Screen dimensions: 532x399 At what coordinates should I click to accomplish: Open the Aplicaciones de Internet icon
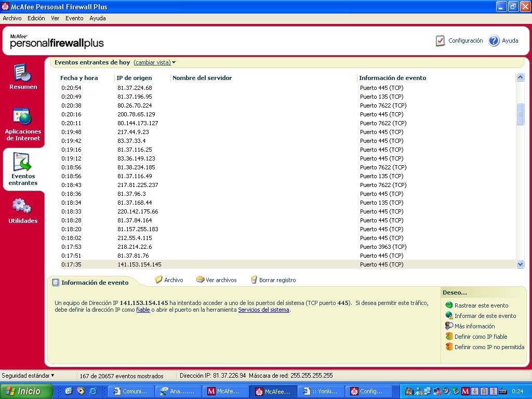(22, 116)
